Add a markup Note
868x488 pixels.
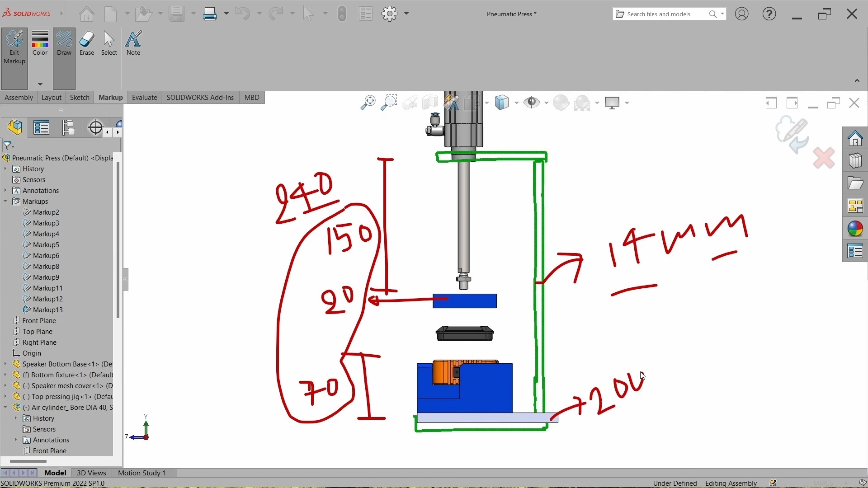tap(133, 44)
